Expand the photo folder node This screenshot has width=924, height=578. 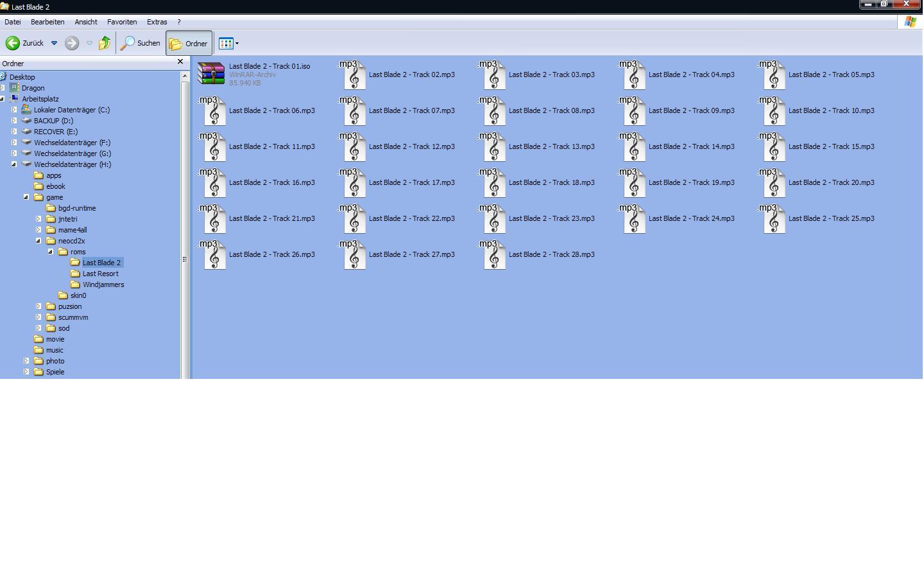[26, 361]
